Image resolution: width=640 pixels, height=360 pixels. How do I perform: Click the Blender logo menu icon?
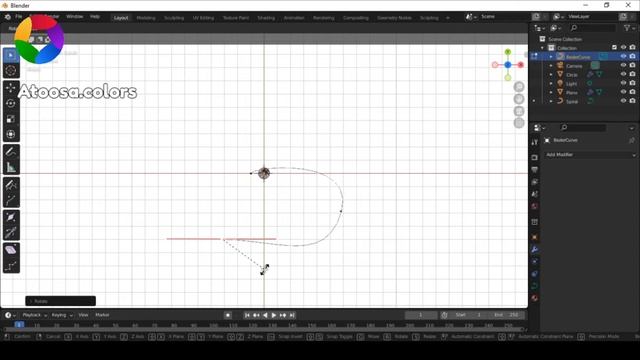tap(7, 17)
